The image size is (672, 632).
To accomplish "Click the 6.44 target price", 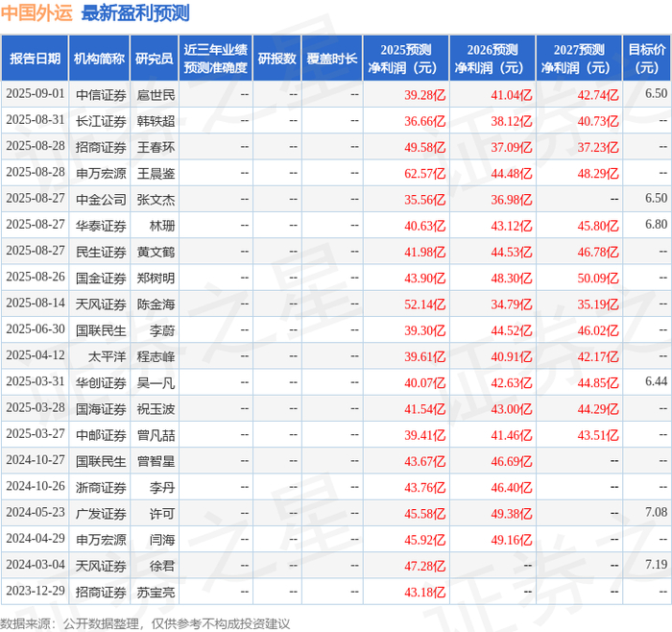I will click(x=656, y=381).
